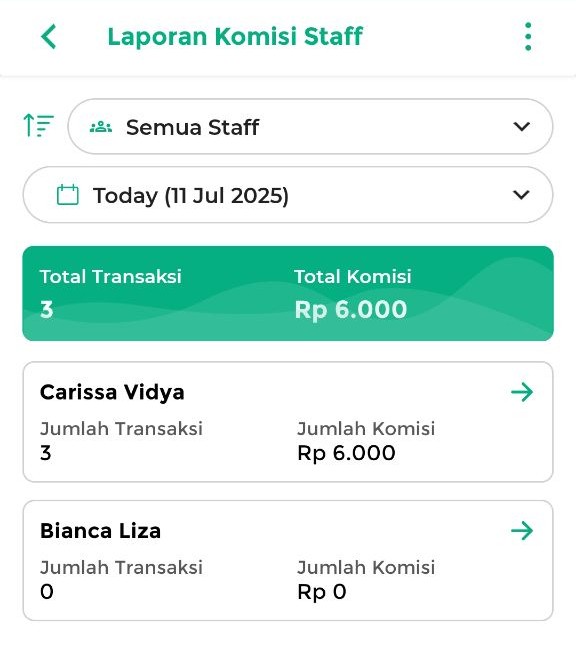Tap the green summary totals banner
The image size is (576, 667).
pyautogui.click(x=288, y=293)
